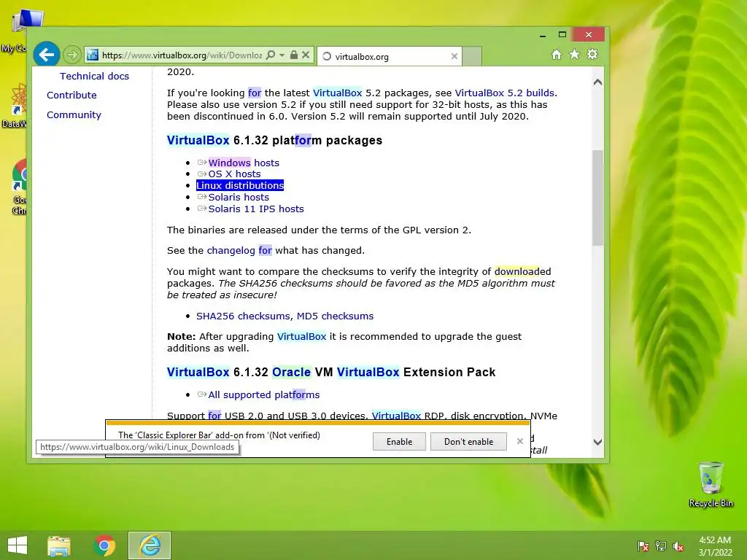747x560 pixels.
Task: Choose Don't enable for the add-on
Action: tap(468, 441)
